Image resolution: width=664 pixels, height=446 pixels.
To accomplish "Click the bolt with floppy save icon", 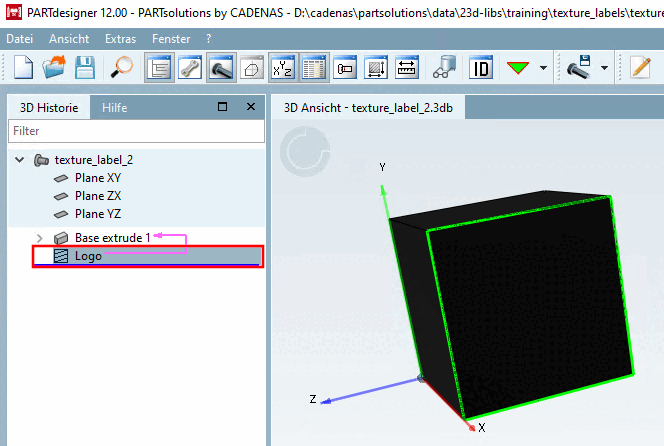I will (578, 67).
